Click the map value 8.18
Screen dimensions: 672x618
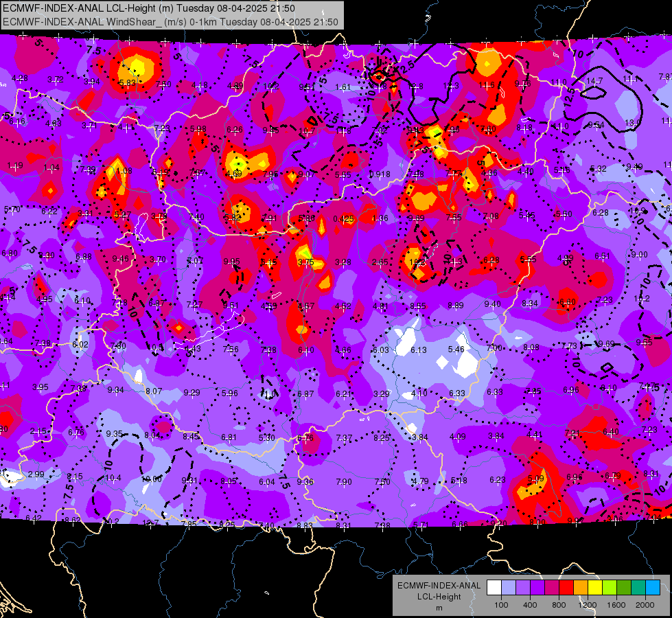pos(524,127)
